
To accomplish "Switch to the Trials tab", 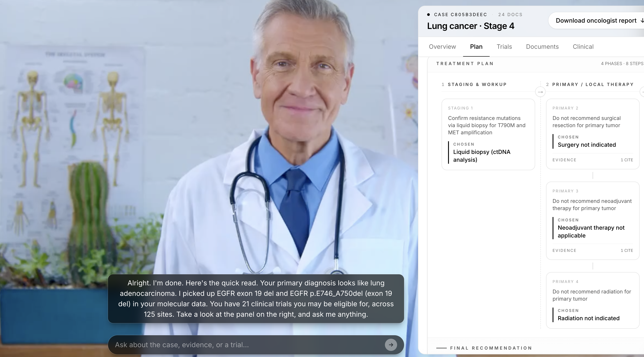I will 504,47.
